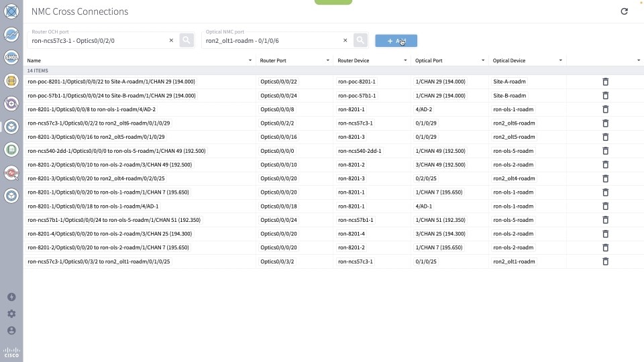Screen dimensions: 644x362
Task: Delete the ron-8201-1 Optics0/0/0/8 row
Action: pos(605,109)
